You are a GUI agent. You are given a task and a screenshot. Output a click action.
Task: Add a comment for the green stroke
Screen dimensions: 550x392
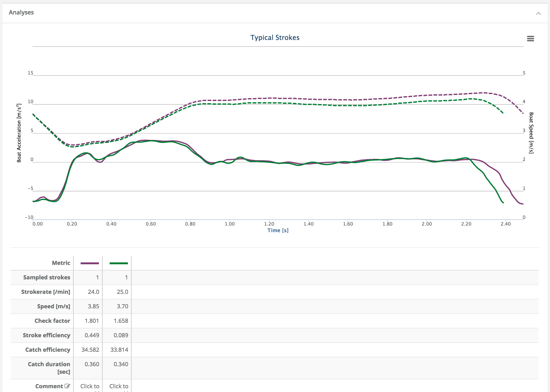tap(119, 386)
